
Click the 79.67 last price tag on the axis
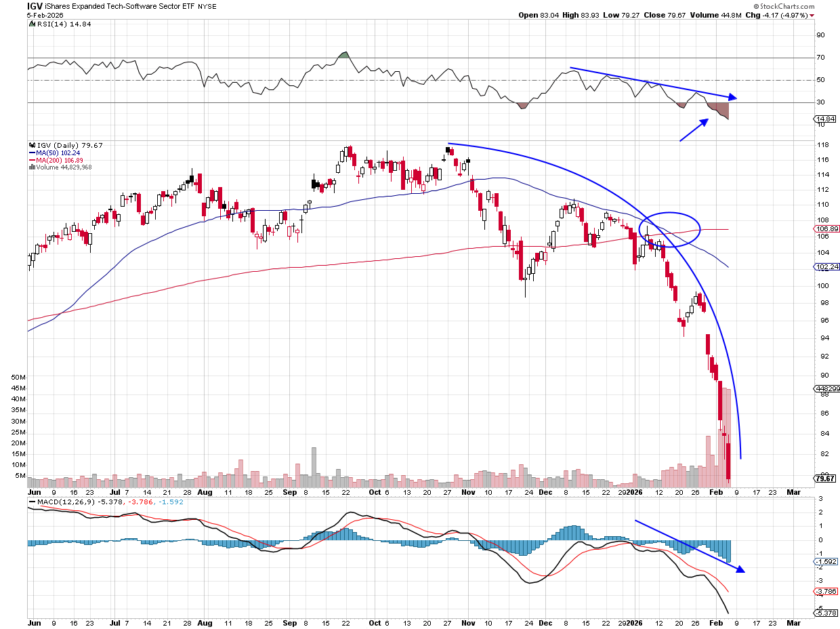point(824,479)
